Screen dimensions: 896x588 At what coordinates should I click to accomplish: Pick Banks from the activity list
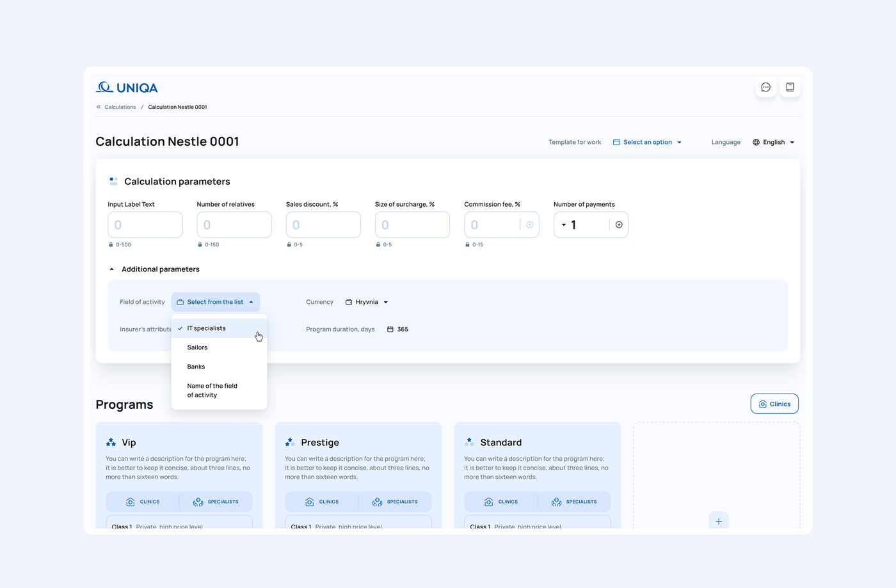[x=196, y=367]
